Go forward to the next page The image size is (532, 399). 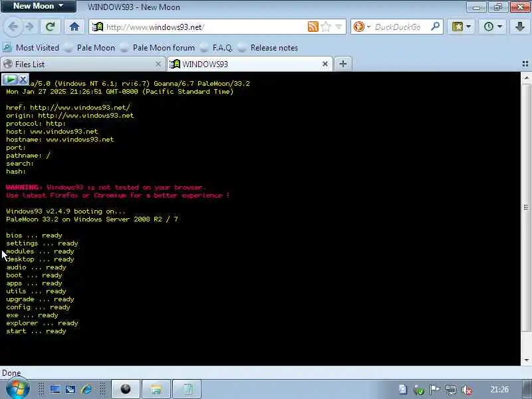tap(29, 27)
